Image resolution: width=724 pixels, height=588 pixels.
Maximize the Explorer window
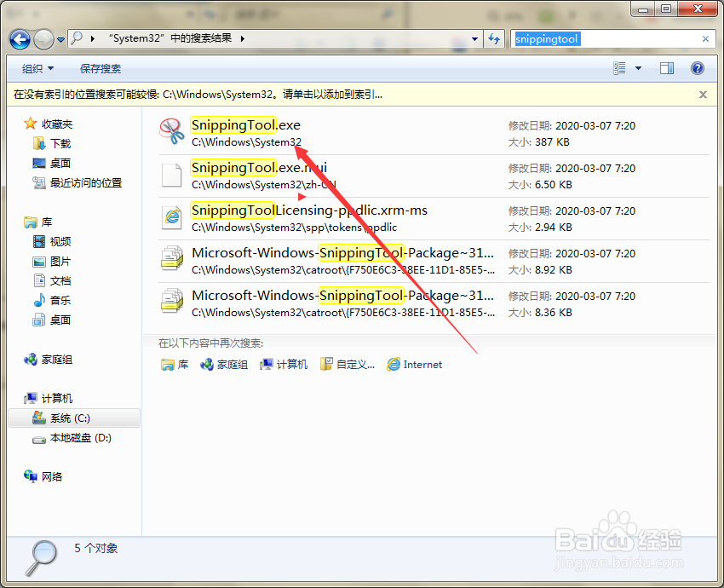(x=666, y=9)
